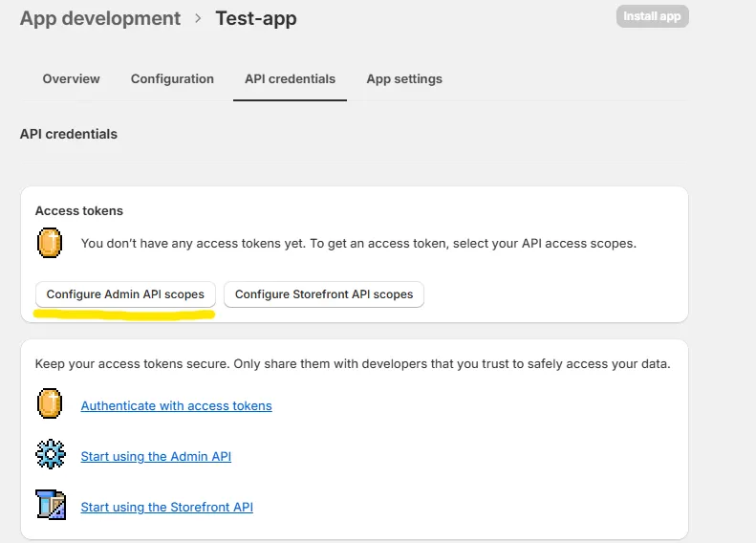
Task: Click the Storefront API notebook icon
Action: click(x=50, y=504)
